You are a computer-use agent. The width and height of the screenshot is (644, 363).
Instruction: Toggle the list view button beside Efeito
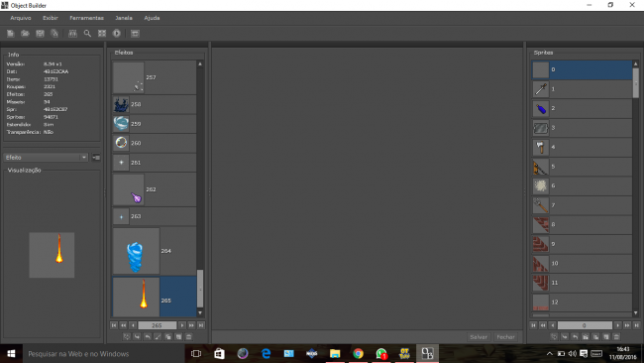coord(96,158)
